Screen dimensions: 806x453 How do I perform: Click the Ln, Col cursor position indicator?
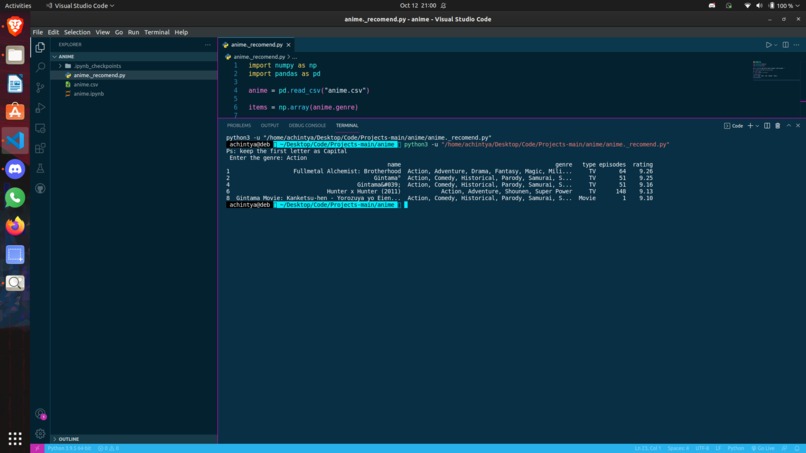[x=647, y=448]
